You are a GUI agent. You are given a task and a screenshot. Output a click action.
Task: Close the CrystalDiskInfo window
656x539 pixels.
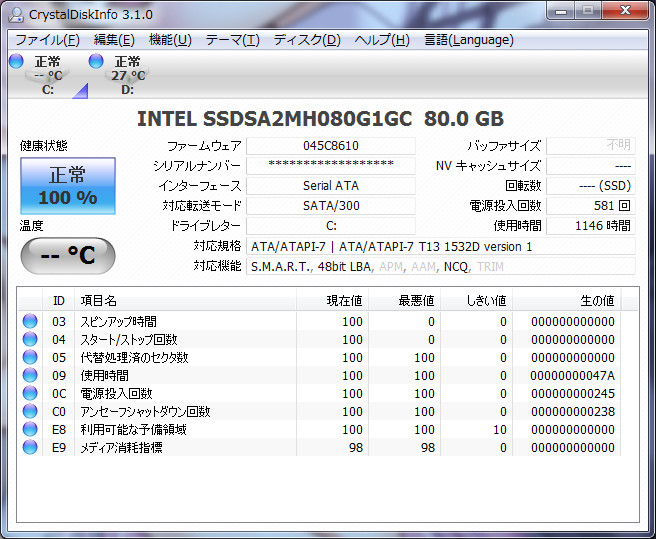click(625, 10)
